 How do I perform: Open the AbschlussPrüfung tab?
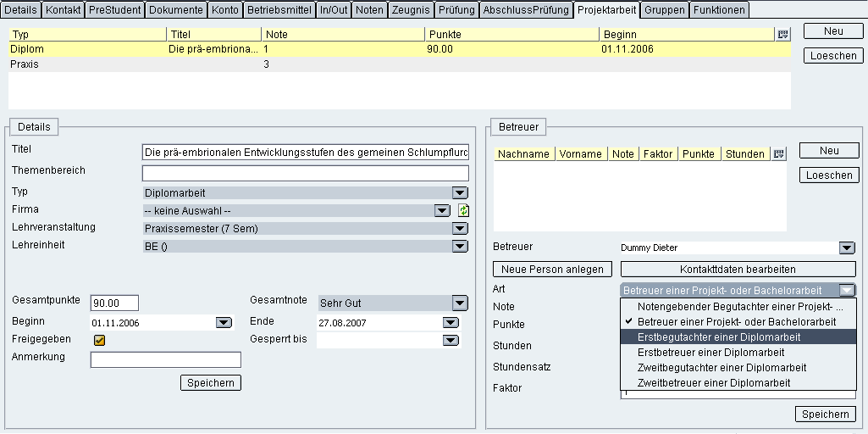(525, 10)
